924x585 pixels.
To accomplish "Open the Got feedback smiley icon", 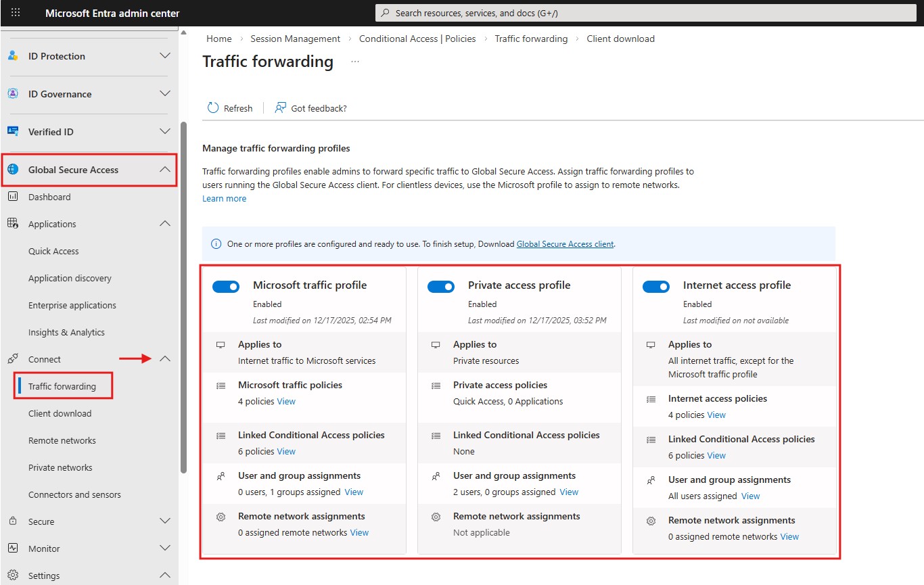I will pos(279,108).
